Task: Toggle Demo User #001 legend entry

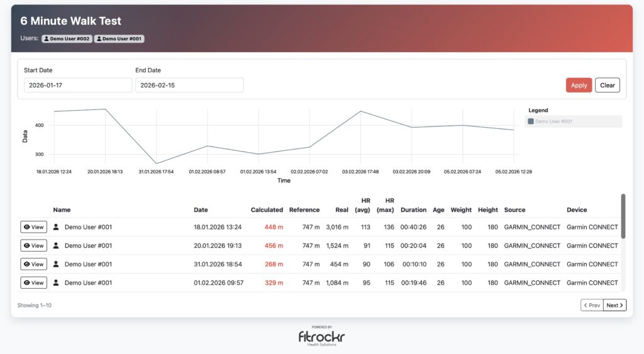Action: pos(553,121)
